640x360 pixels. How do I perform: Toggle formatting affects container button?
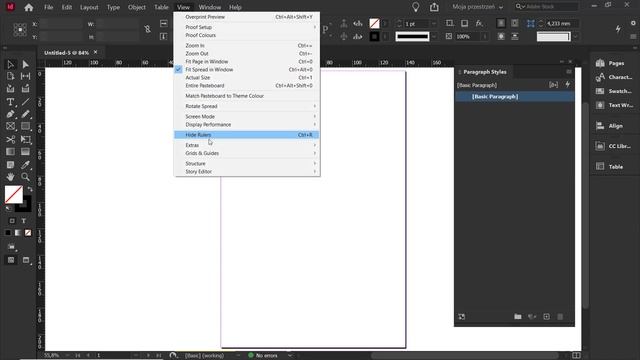click(12, 221)
